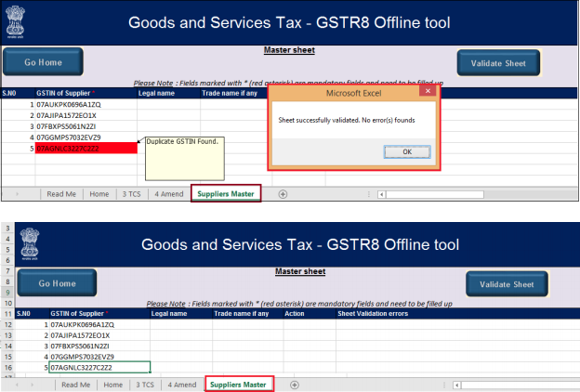Open the Home tab in upper sheet
The width and height of the screenshot is (580, 392).
tap(99, 194)
